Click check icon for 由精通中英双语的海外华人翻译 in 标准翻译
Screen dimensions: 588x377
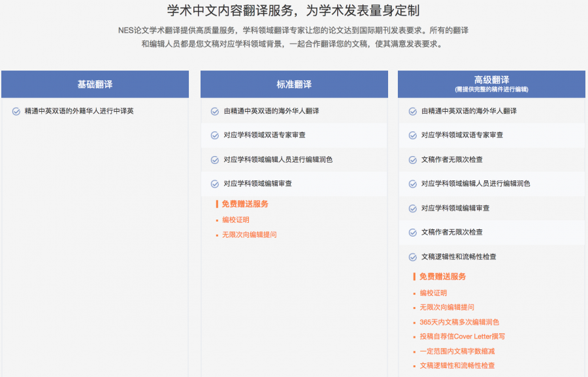click(214, 111)
